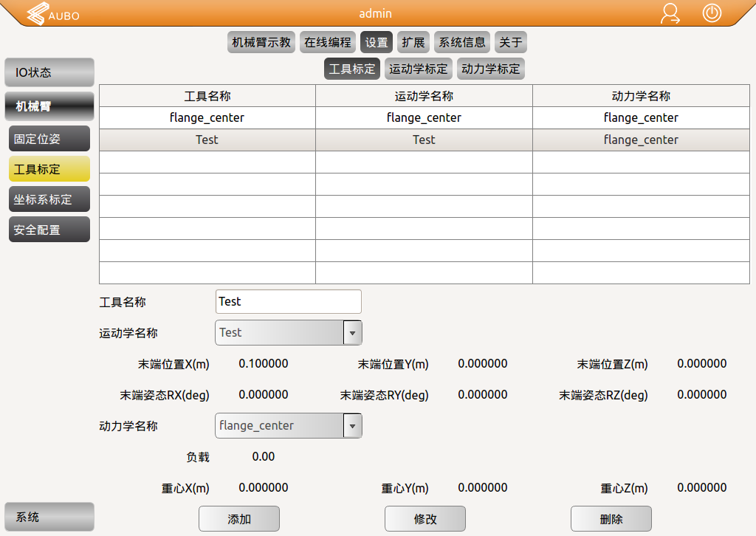This screenshot has width=756, height=536.
Task: Select 安全配置 in the sidebar
Action: 49,230
